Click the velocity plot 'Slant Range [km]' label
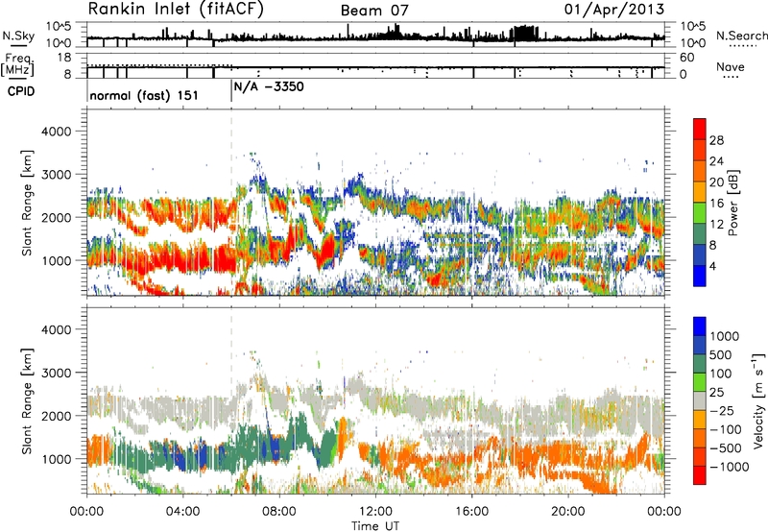 coord(27,400)
